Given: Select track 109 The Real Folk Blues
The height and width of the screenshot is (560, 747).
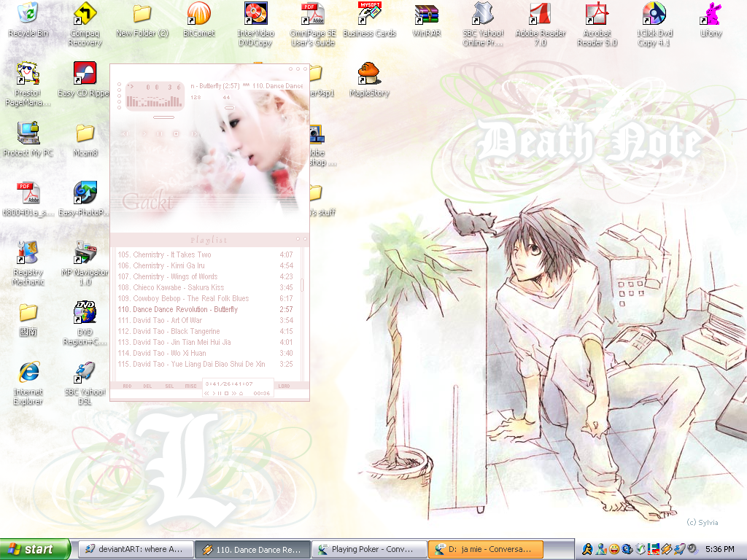Looking at the screenshot, I should point(205,298).
